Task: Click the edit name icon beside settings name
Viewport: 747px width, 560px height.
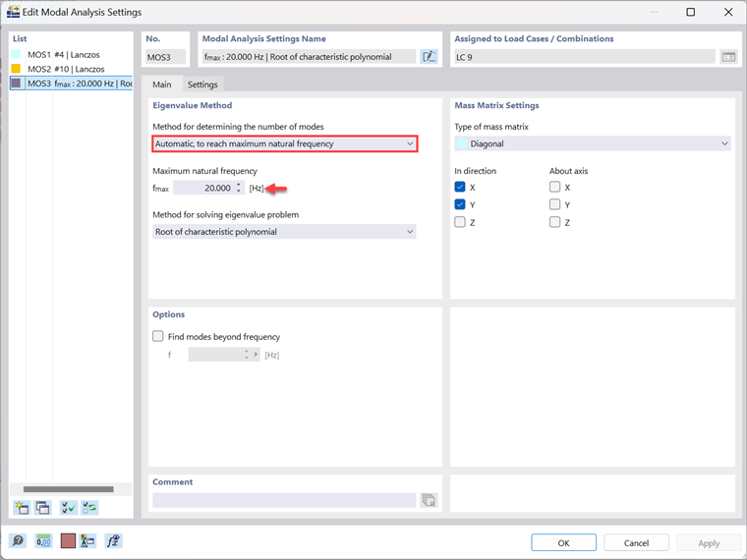Action: click(429, 57)
